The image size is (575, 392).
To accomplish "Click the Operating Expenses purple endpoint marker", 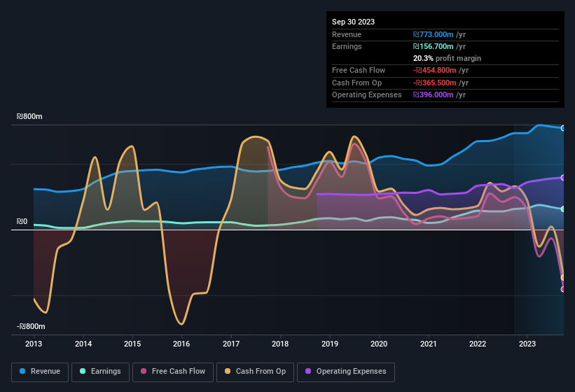I will (x=563, y=178).
